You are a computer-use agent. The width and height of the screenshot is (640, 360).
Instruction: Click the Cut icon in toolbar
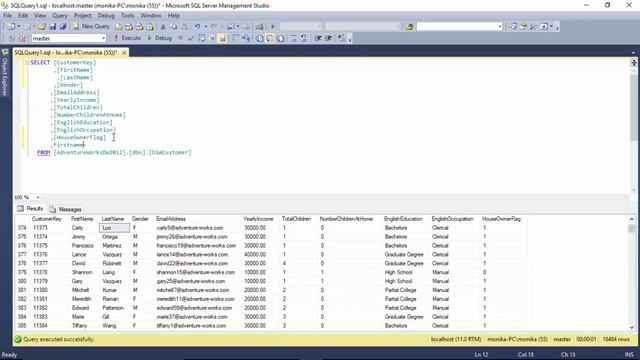coord(163,27)
